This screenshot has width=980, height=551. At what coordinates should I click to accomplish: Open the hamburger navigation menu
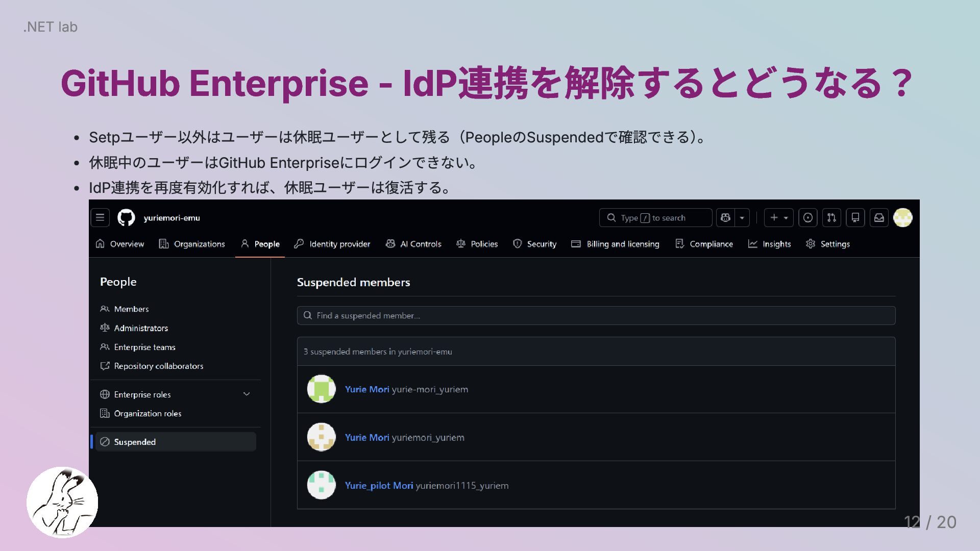pyautogui.click(x=100, y=218)
